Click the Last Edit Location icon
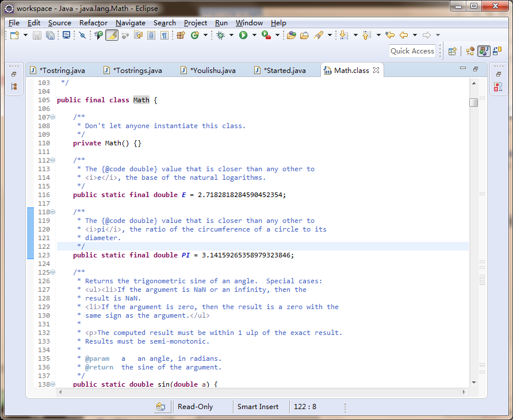The height and width of the screenshot is (420, 513). [390, 35]
